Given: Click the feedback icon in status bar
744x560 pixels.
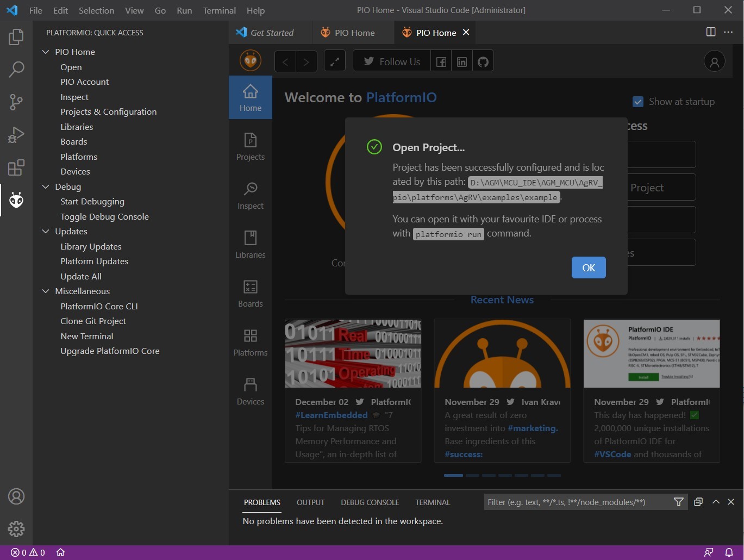Looking at the screenshot, I should pyautogui.click(x=709, y=552).
